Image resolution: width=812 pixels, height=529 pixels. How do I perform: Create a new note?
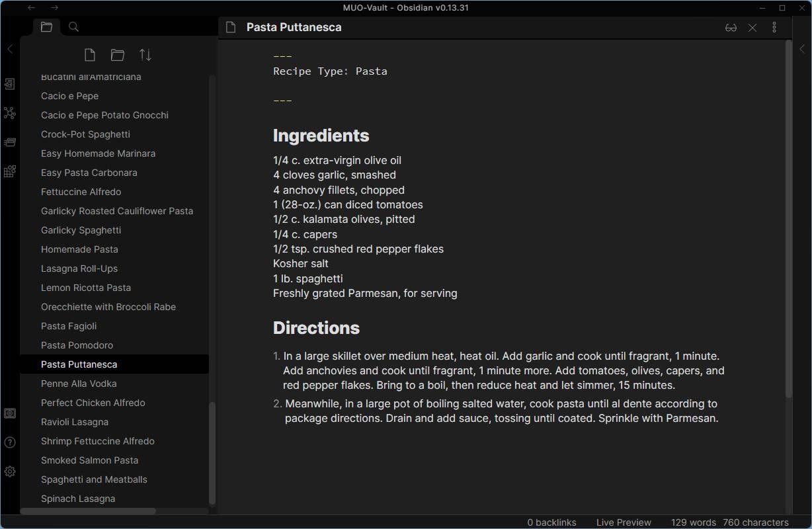tap(90, 55)
